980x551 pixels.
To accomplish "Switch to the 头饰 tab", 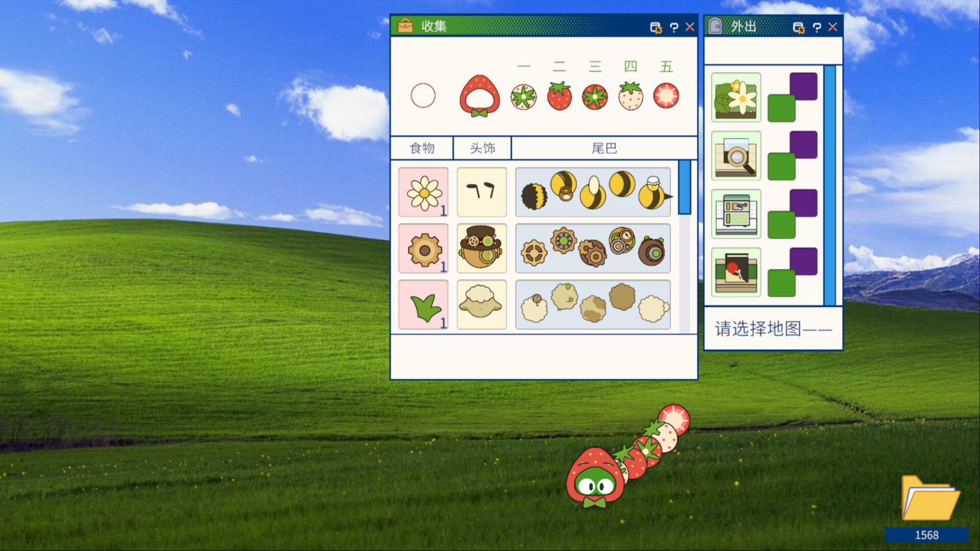I will click(482, 148).
